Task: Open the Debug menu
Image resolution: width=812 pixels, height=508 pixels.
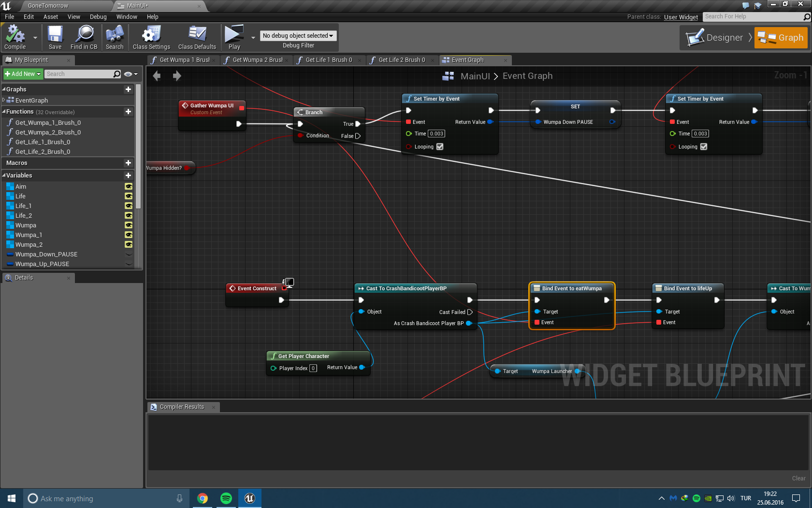Action: pyautogui.click(x=98, y=16)
